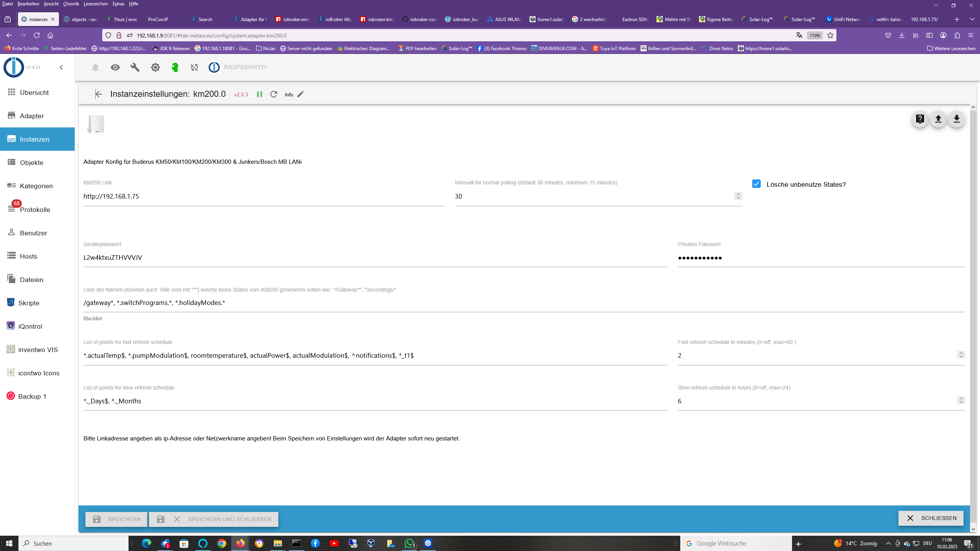Image resolution: width=980 pixels, height=551 pixels.
Task: Click the fast refresh minutes stepper arrows
Action: click(961, 355)
